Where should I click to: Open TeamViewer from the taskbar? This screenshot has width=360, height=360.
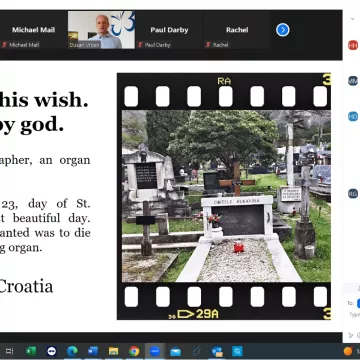pyautogui.click(x=51, y=351)
